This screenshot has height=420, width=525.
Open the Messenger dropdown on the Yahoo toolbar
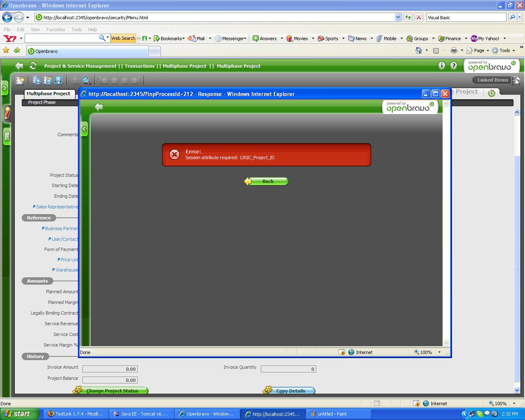[231, 39]
